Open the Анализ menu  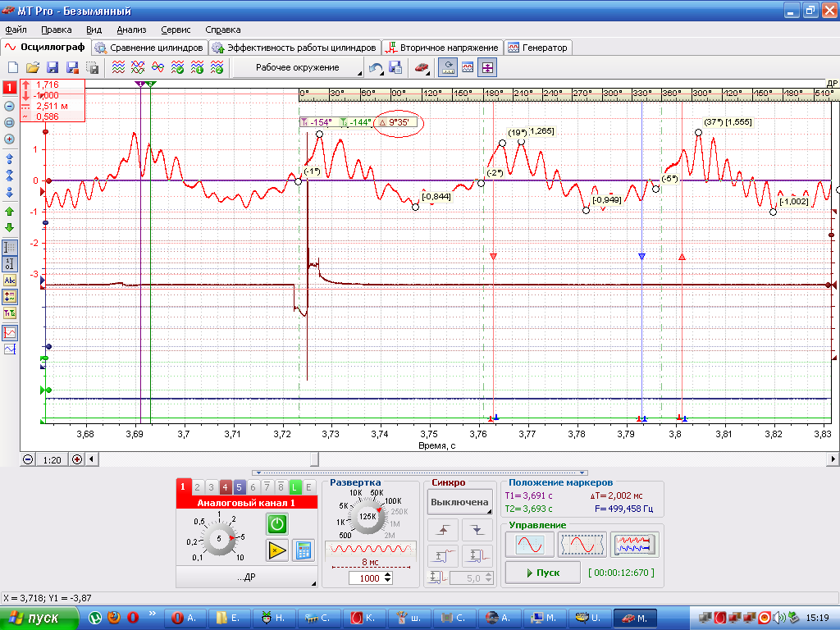(x=131, y=30)
